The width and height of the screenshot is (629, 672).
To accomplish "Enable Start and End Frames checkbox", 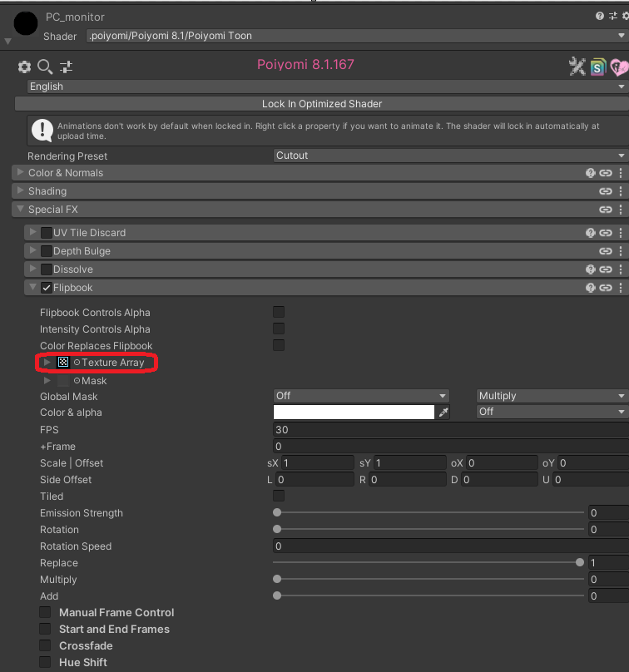I will tap(45, 629).
